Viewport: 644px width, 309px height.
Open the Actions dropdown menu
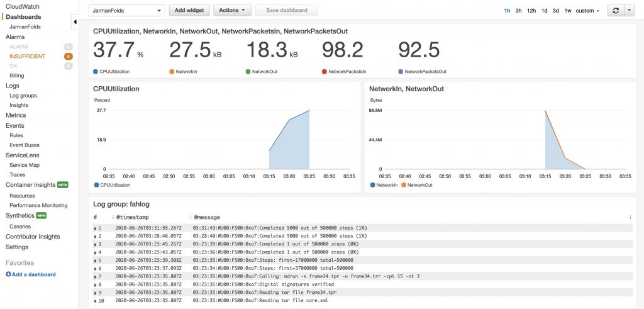[232, 10]
